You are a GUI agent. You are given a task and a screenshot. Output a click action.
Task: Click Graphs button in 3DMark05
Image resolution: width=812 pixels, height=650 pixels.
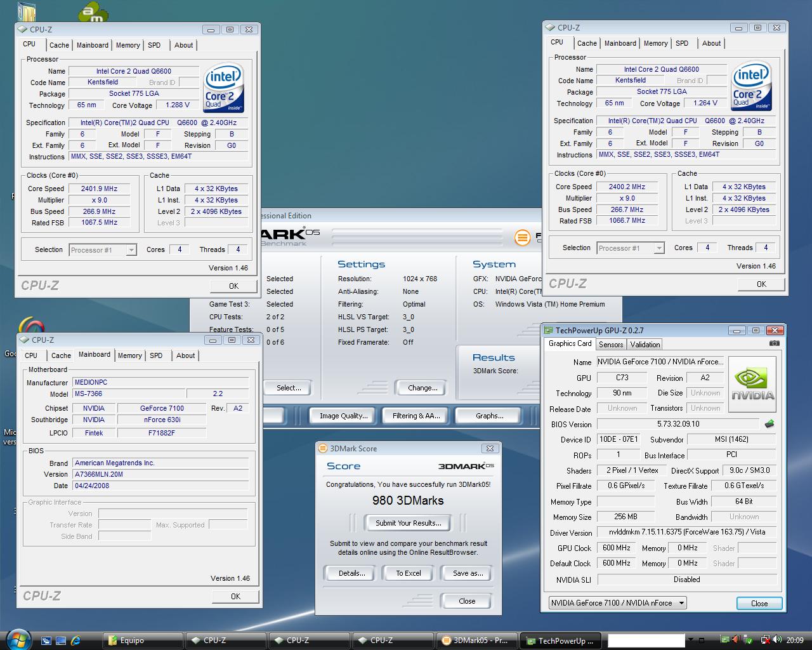489,416
